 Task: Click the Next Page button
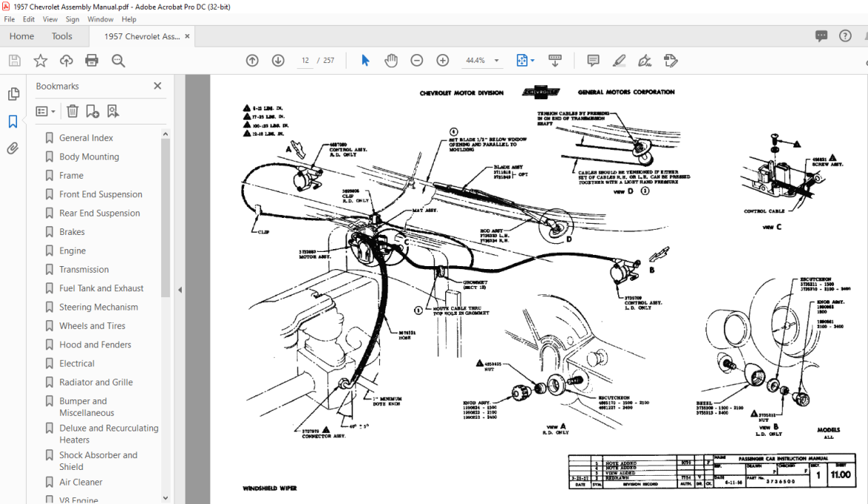(x=277, y=60)
